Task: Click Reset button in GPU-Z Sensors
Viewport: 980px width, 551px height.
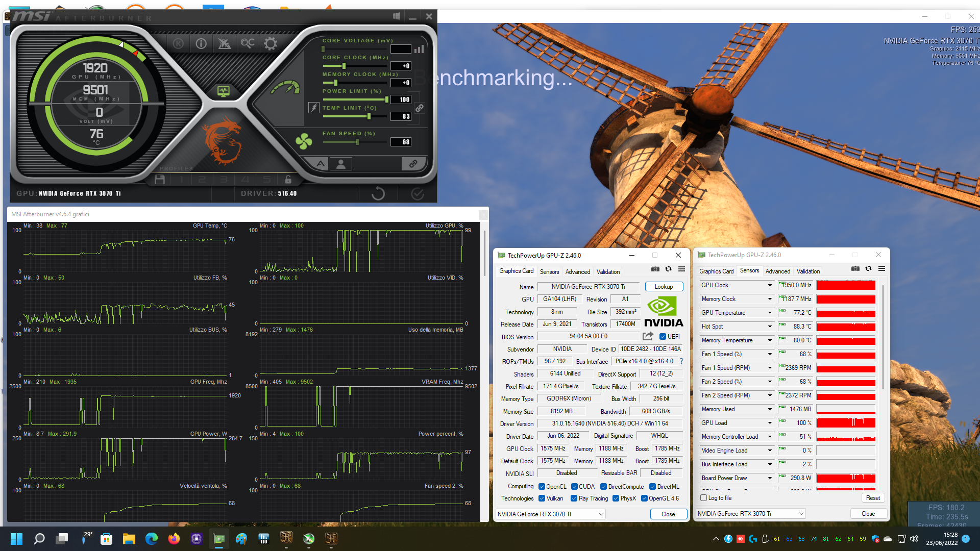Action: [x=873, y=498]
